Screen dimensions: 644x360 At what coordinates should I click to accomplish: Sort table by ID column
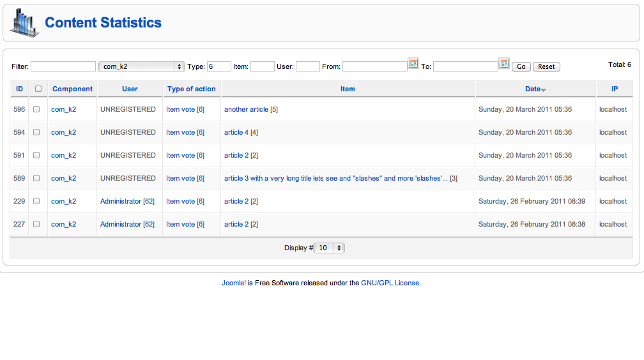pos(19,89)
